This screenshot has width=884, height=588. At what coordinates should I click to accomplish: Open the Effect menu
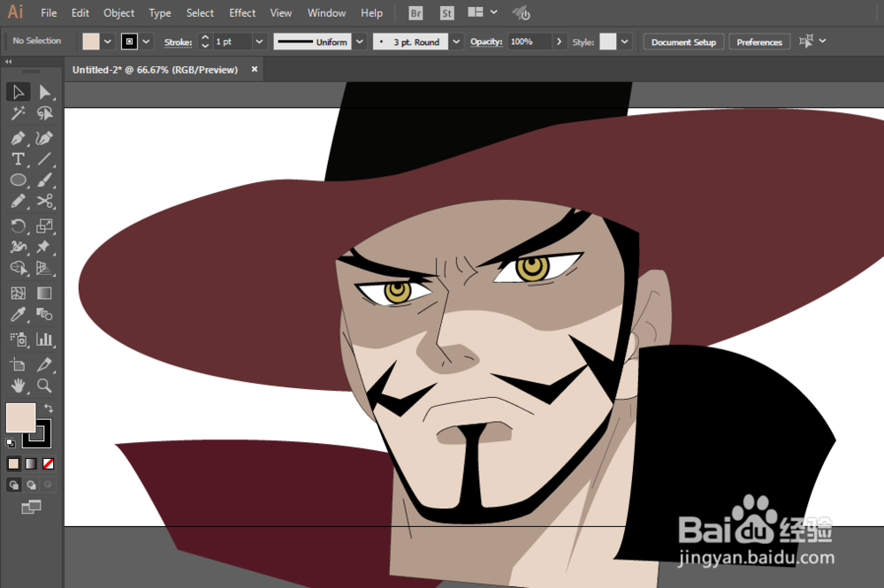[x=242, y=13]
